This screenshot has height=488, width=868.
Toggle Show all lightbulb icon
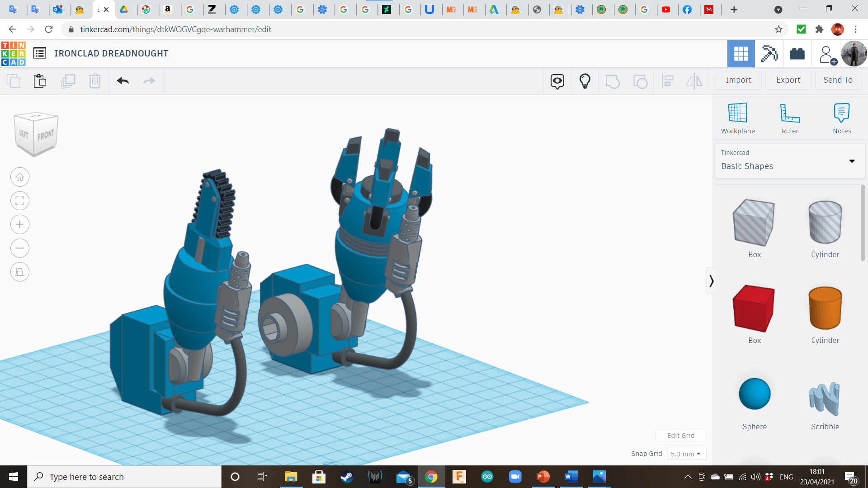point(585,81)
